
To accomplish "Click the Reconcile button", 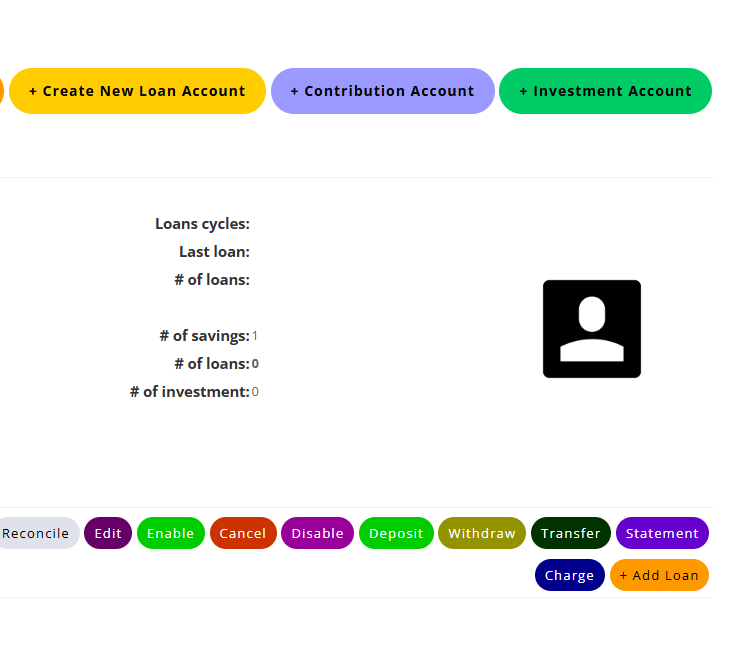I will (36, 533).
